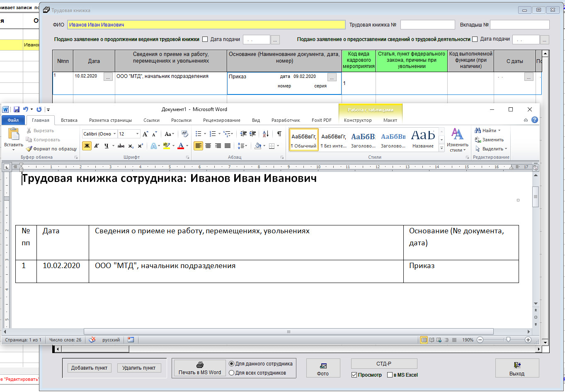The width and height of the screenshot is (565, 392).
Task: Switch to the Вставка ribbon tab
Action: tap(69, 120)
